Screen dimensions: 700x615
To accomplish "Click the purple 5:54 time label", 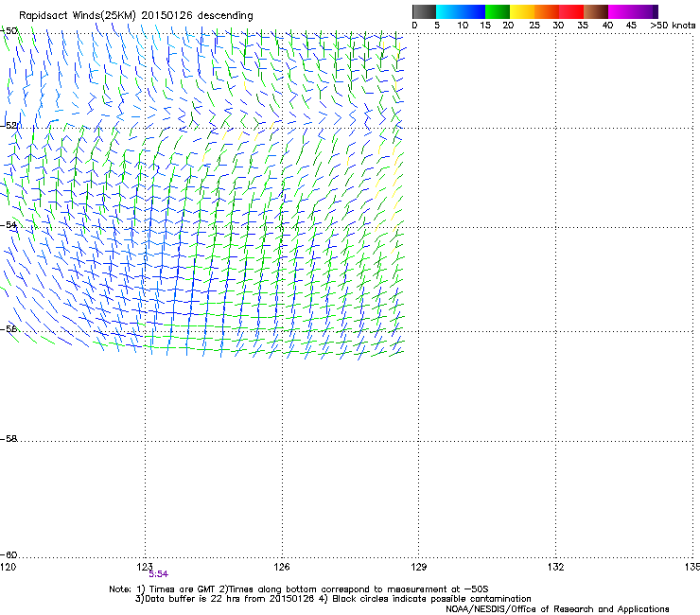I will tap(159, 574).
